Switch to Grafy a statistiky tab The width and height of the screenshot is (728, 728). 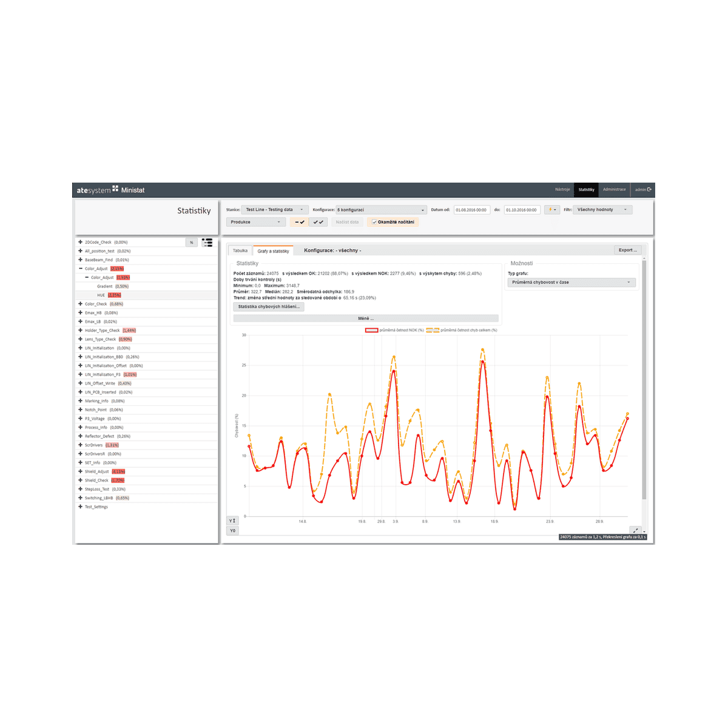click(x=273, y=251)
